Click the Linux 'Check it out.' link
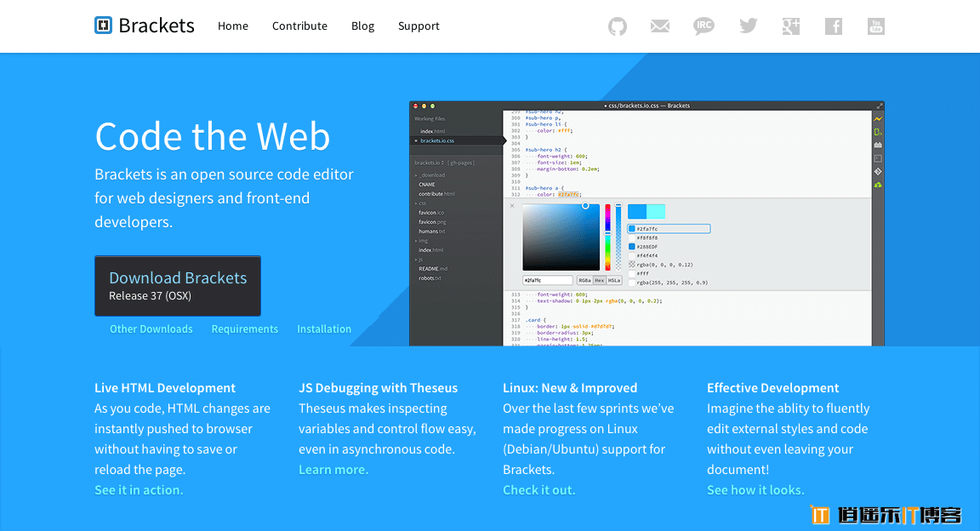Viewport: 980px width, 531px height. tap(538, 490)
